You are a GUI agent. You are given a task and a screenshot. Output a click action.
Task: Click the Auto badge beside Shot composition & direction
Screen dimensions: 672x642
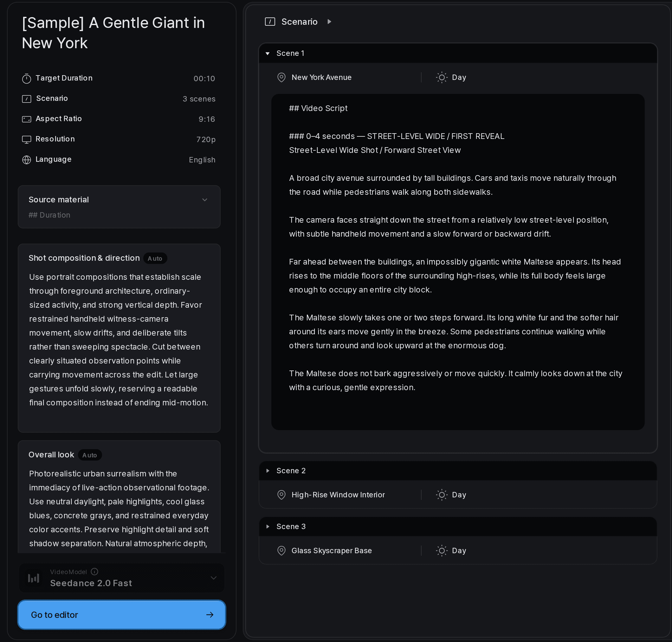pyautogui.click(x=155, y=259)
